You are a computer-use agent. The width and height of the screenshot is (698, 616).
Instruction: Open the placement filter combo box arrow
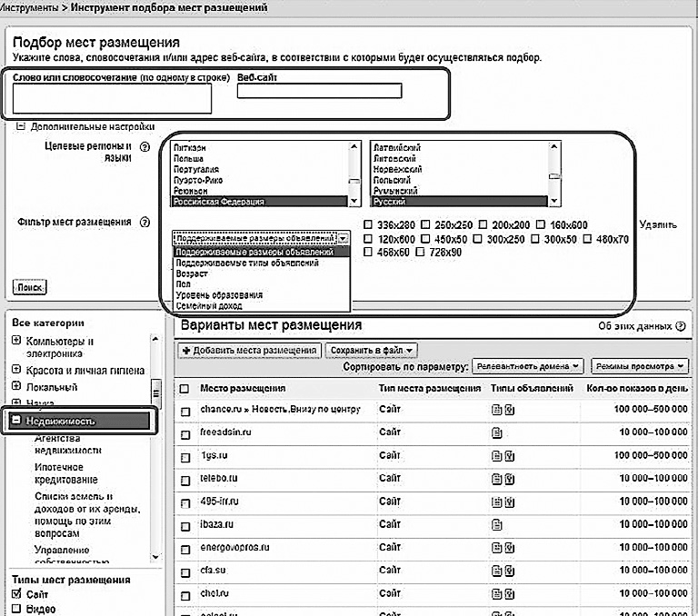click(343, 239)
